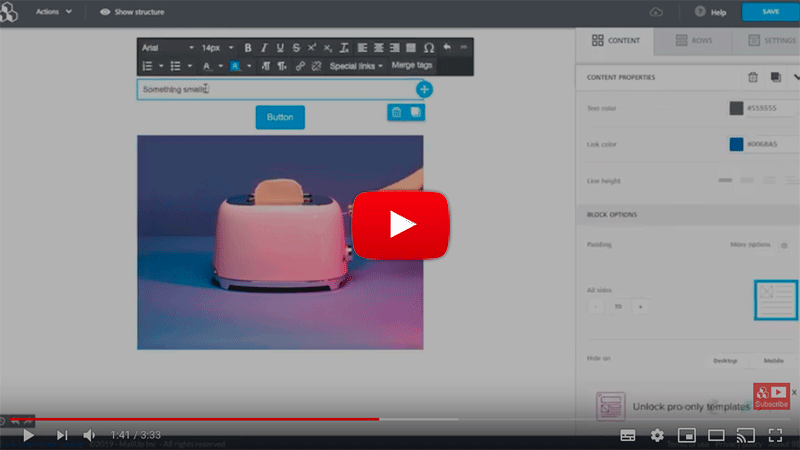The height and width of the screenshot is (450, 800).
Task: Align text left
Action: 362,47
